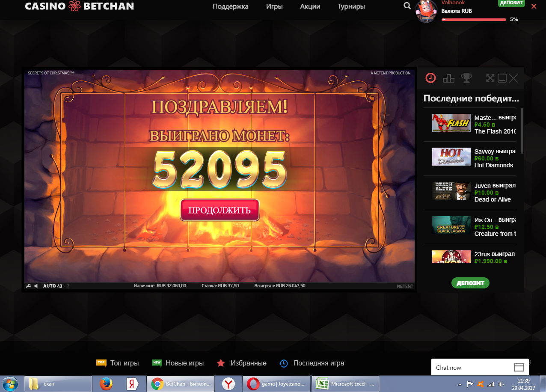Open the Windows Start button
The width and height of the screenshot is (546, 392).
pos(9,383)
